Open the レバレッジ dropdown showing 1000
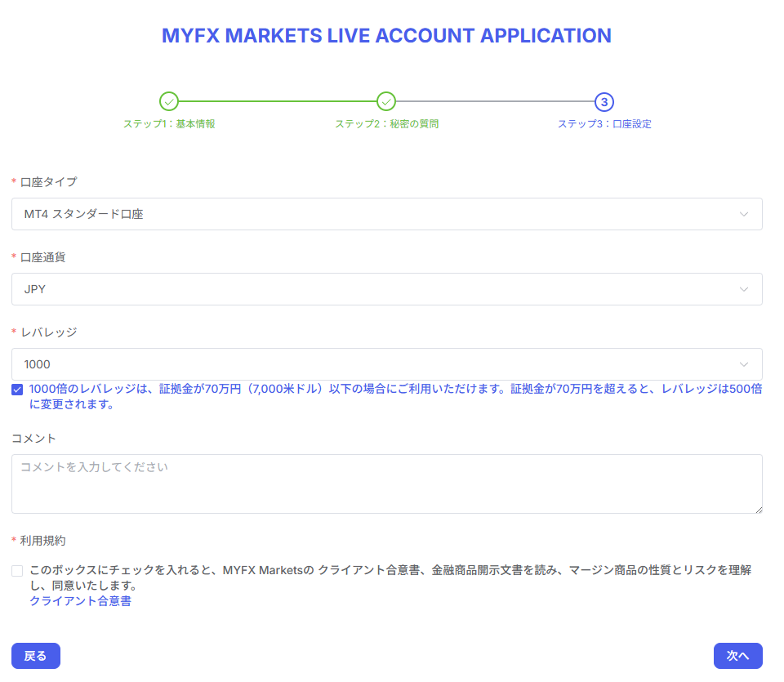This screenshot has width=784, height=682. pos(387,364)
